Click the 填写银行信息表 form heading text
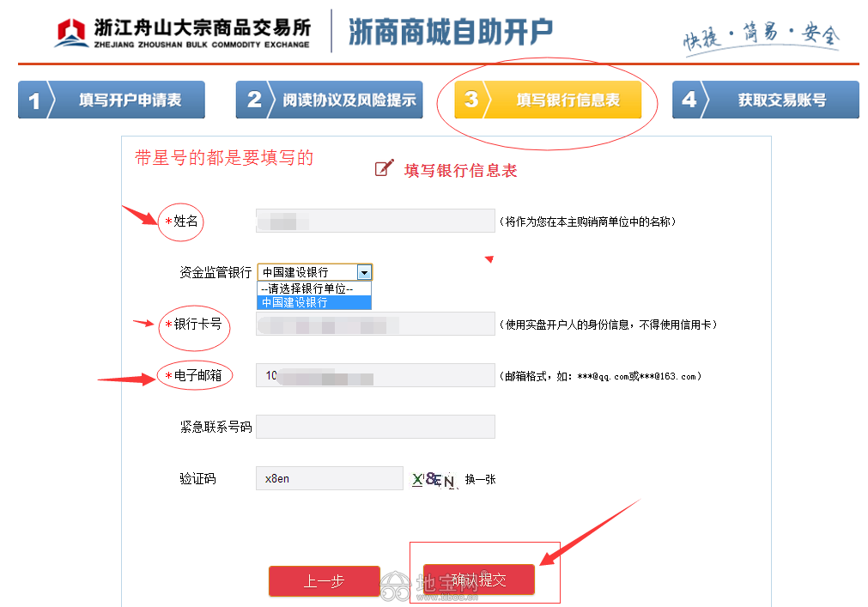This screenshot has width=868, height=607. pyautogui.click(x=460, y=171)
